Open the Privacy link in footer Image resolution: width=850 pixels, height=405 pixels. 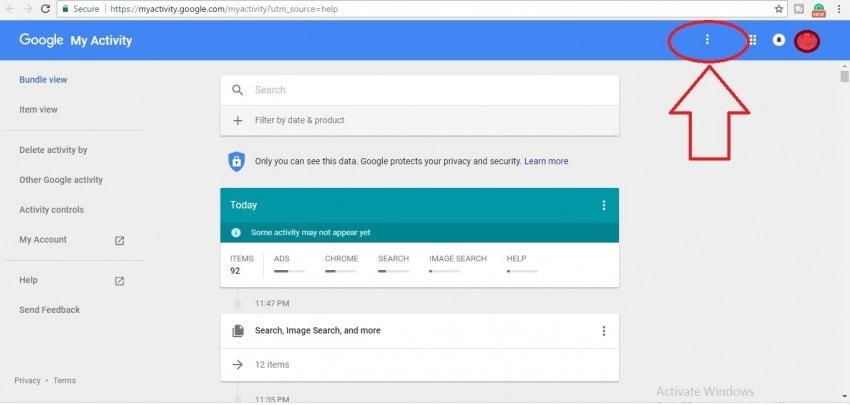coord(27,381)
